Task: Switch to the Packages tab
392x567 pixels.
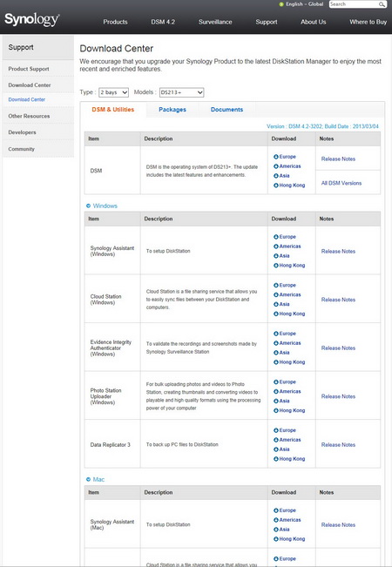Action: click(172, 110)
